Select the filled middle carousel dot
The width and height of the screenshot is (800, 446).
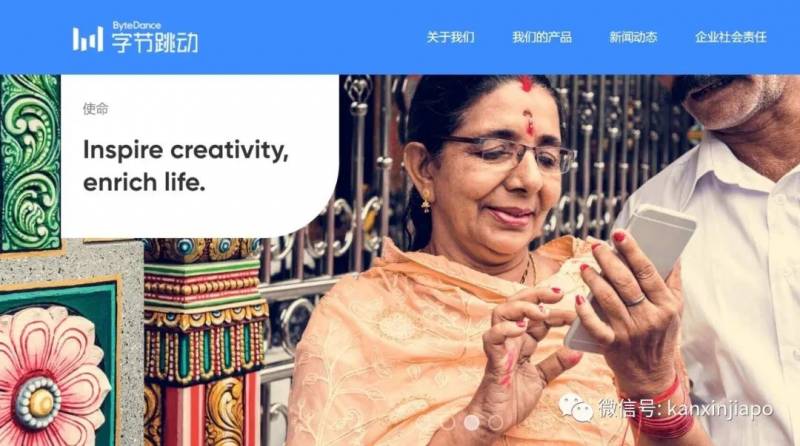point(471,422)
